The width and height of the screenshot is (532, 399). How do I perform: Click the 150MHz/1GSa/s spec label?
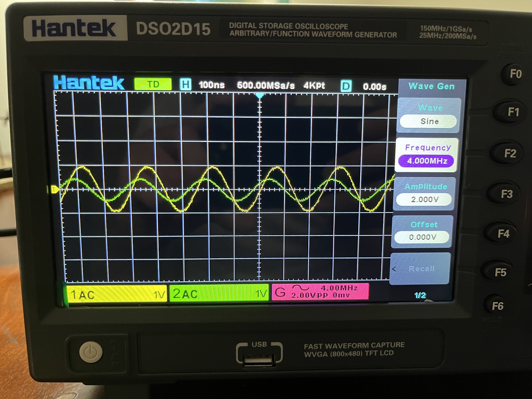click(446, 29)
